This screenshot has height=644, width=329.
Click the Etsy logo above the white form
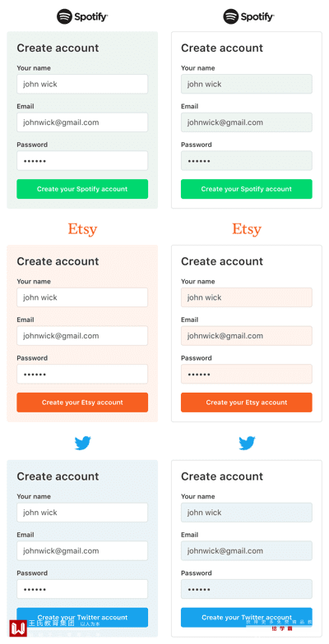pos(247,228)
